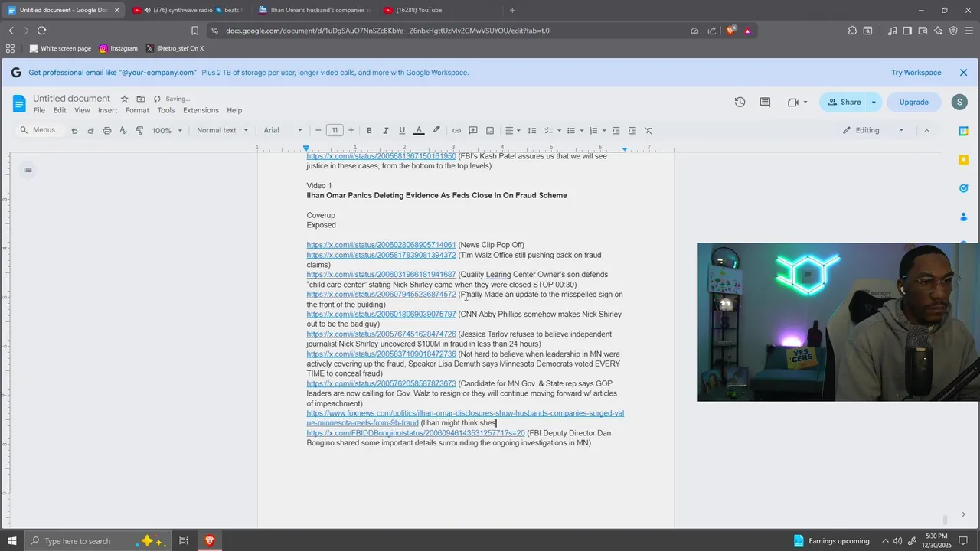
Task: Open the Tools menu
Action: click(x=166, y=111)
